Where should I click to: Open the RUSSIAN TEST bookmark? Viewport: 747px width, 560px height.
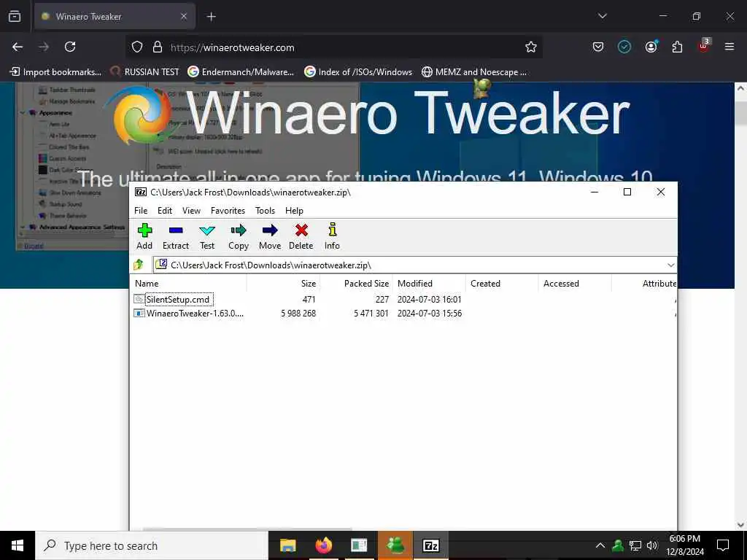[145, 72]
